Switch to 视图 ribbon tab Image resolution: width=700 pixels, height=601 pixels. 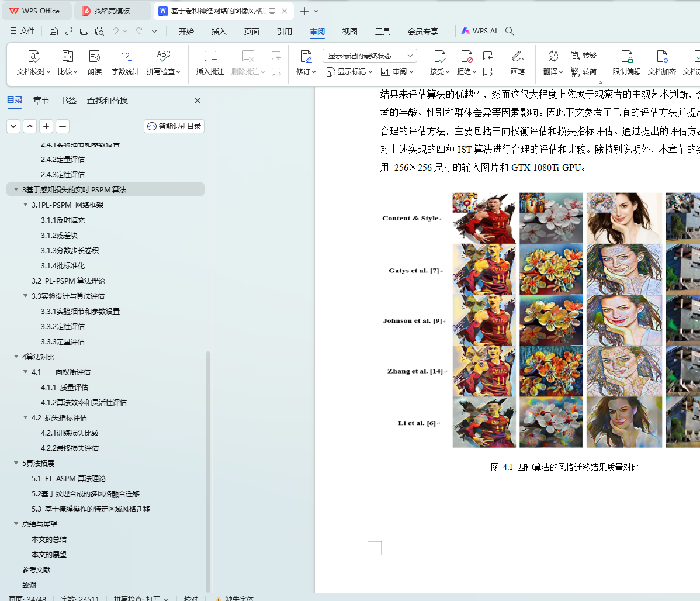tap(349, 32)
